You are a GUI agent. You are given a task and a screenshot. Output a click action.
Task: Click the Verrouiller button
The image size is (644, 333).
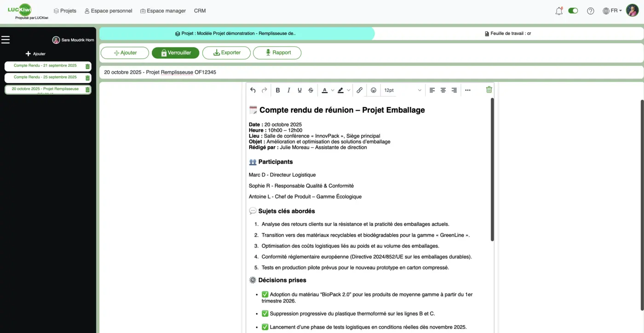pyautogui.click(x=175, y=53)
